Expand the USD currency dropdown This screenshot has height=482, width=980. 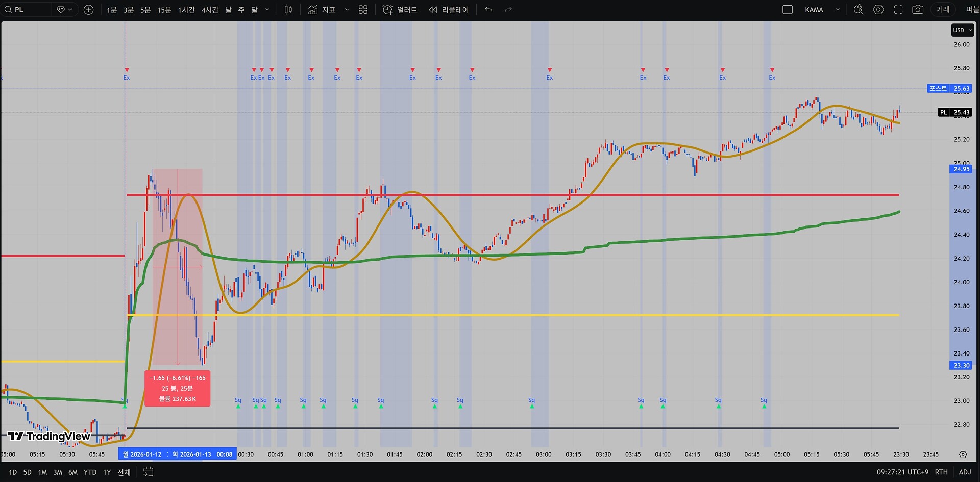963,30
